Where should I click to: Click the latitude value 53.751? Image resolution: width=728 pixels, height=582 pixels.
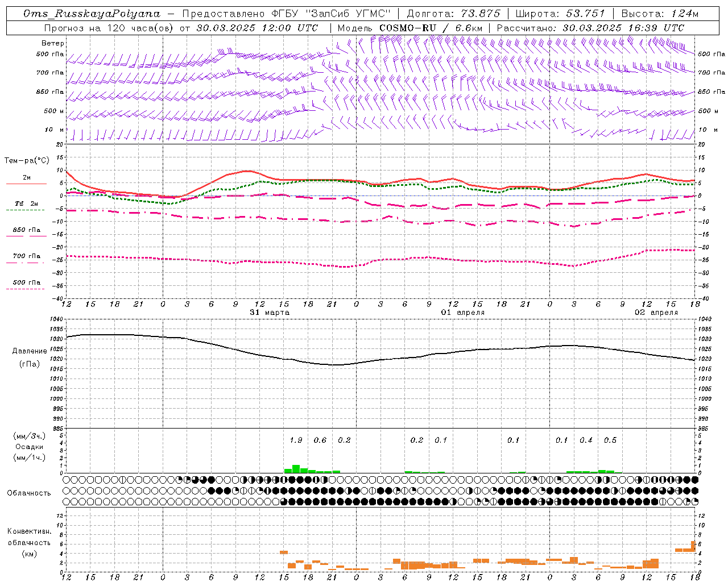point(585,14)
